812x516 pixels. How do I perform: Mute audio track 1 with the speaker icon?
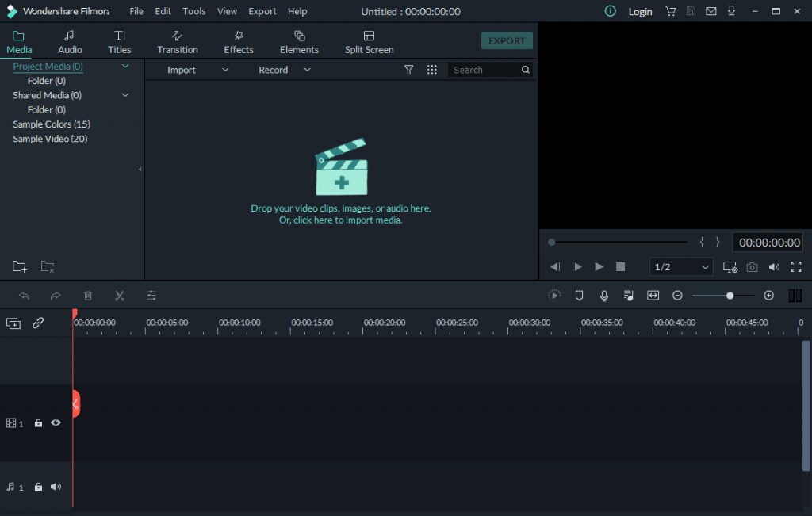(x=56, y=486)
